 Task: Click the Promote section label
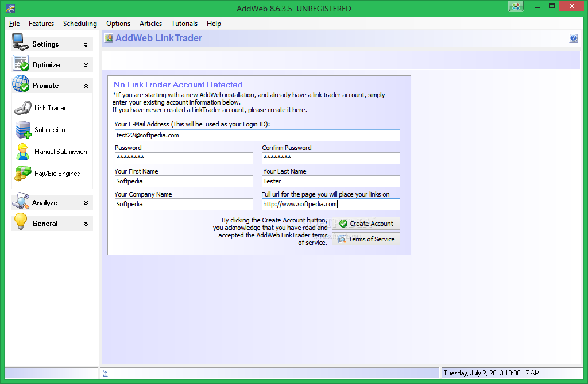[x=45, y=86]
